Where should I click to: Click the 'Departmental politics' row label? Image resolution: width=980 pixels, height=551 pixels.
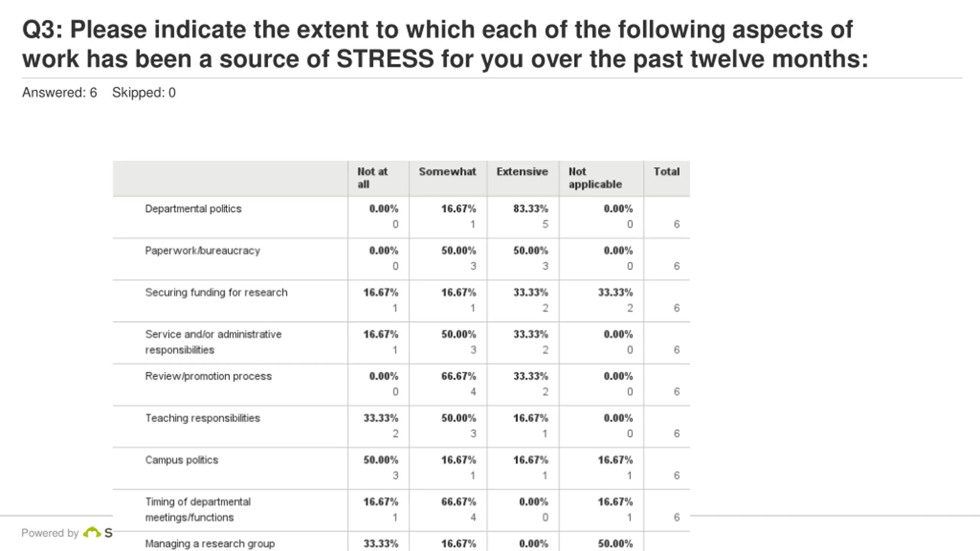(193, 209)
